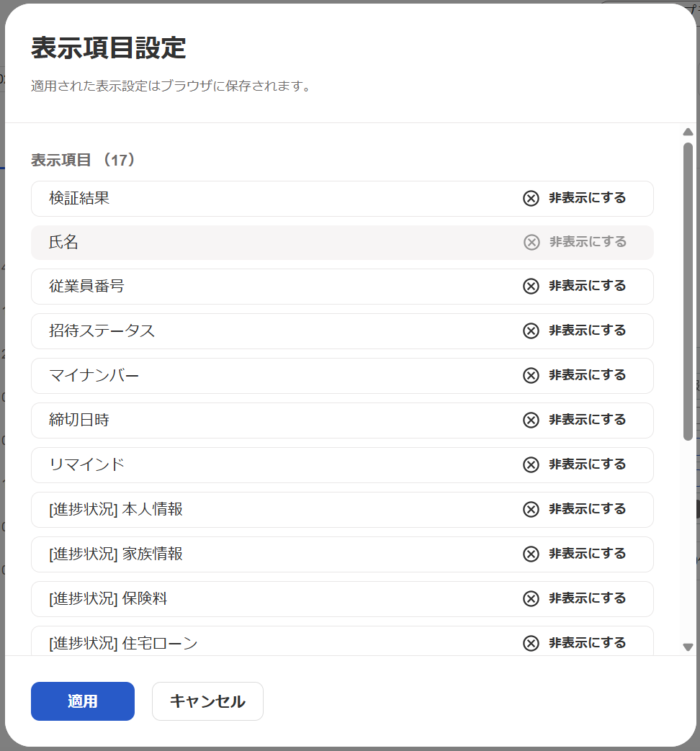Hide マイナンバー via 非表示にする label
This screenshot has height=751, width=700.
(x=588, y=375)
